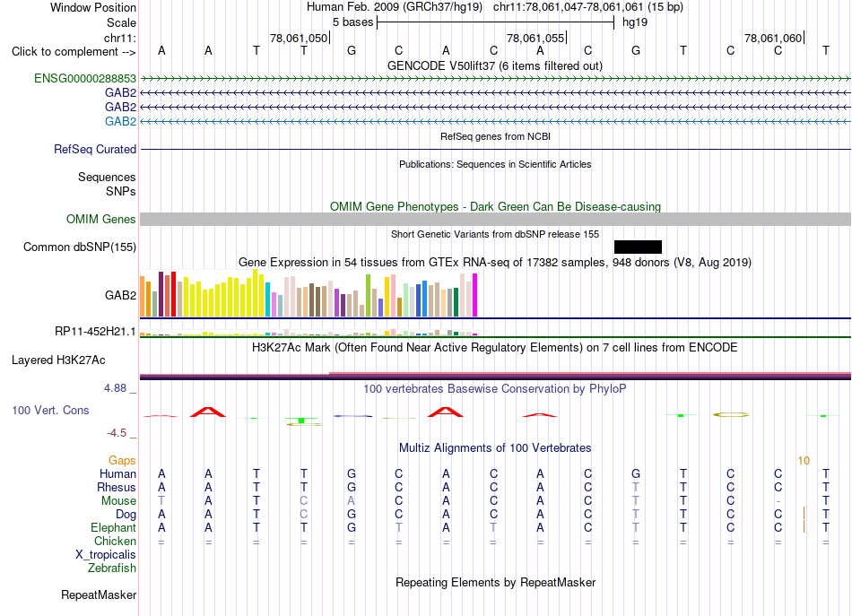This screenshot has height=616, width=852.
Task: Open the 100 Vert. Cons track label
Action: pyautogui.click(x=50, y=410)
